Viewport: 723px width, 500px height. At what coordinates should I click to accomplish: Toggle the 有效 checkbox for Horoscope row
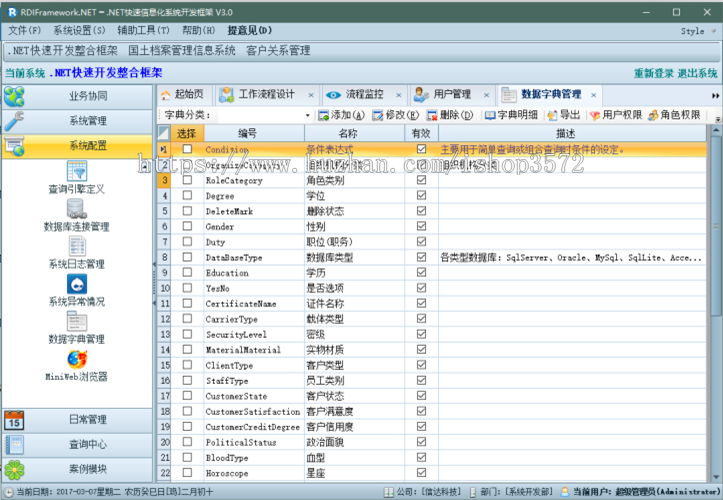(421, 473)
